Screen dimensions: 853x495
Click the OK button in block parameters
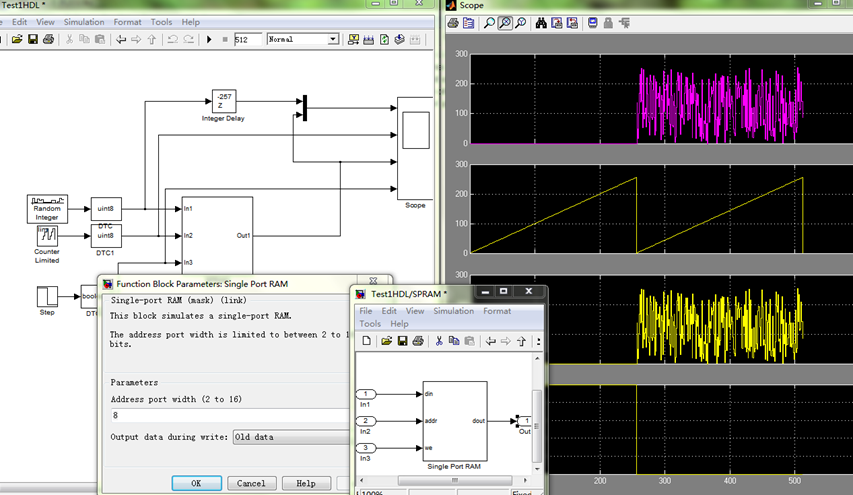(x=196, y=483)
